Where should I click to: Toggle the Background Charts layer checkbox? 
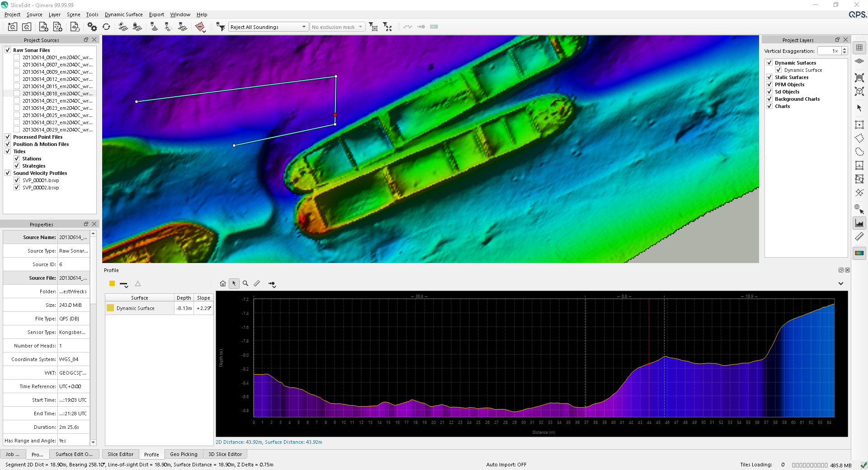769,99
